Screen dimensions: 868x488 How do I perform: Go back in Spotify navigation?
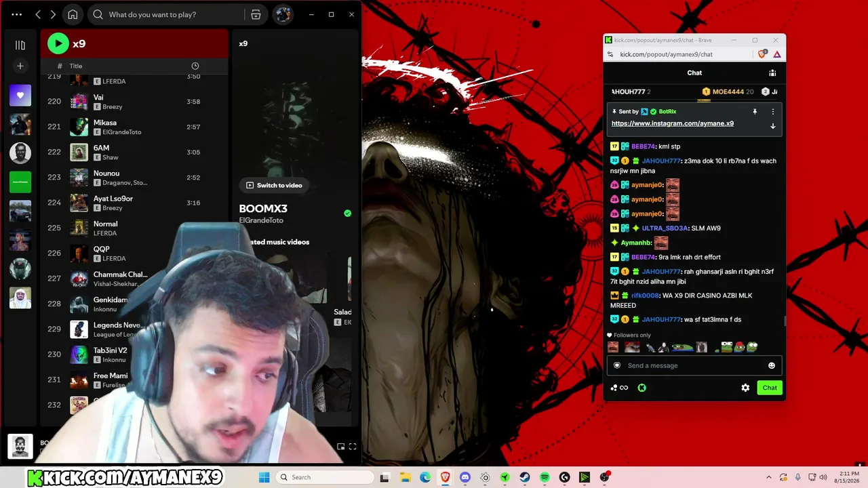pyautogui.click(x=38, y=14)
